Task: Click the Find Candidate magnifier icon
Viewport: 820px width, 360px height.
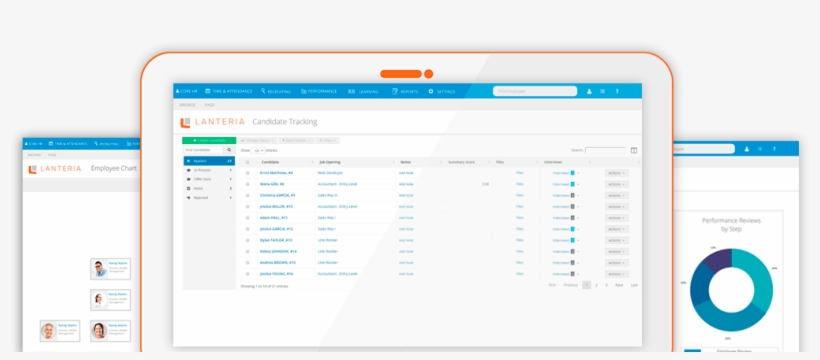Action: tap(229, 150)
